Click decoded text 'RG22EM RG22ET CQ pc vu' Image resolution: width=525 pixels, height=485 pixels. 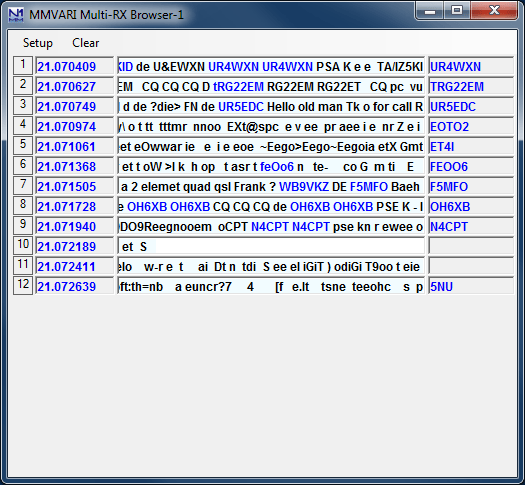345,87
